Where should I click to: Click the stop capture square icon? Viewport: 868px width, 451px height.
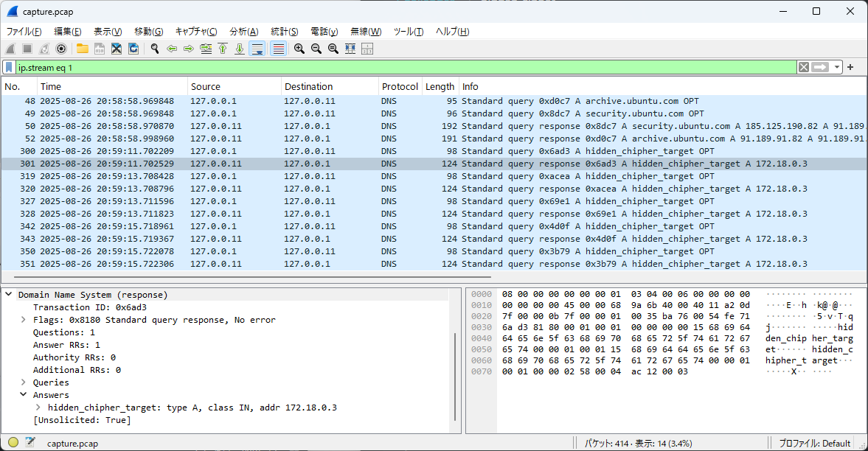point(27,49)
